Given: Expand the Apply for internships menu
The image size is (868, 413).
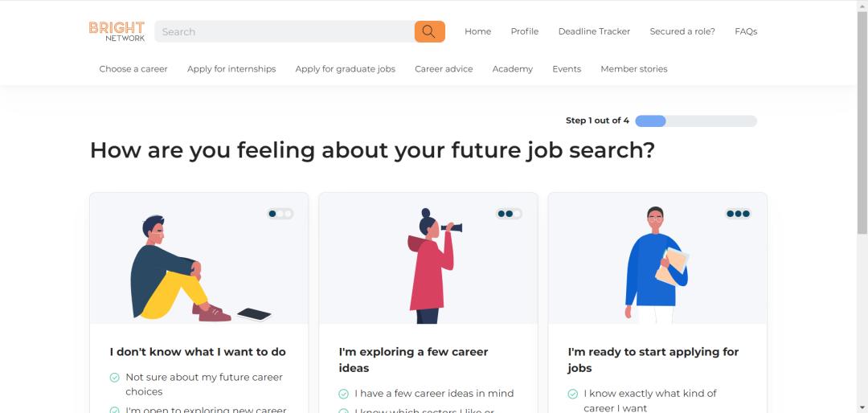Looking at the screenshot, I should coord(231,69).
